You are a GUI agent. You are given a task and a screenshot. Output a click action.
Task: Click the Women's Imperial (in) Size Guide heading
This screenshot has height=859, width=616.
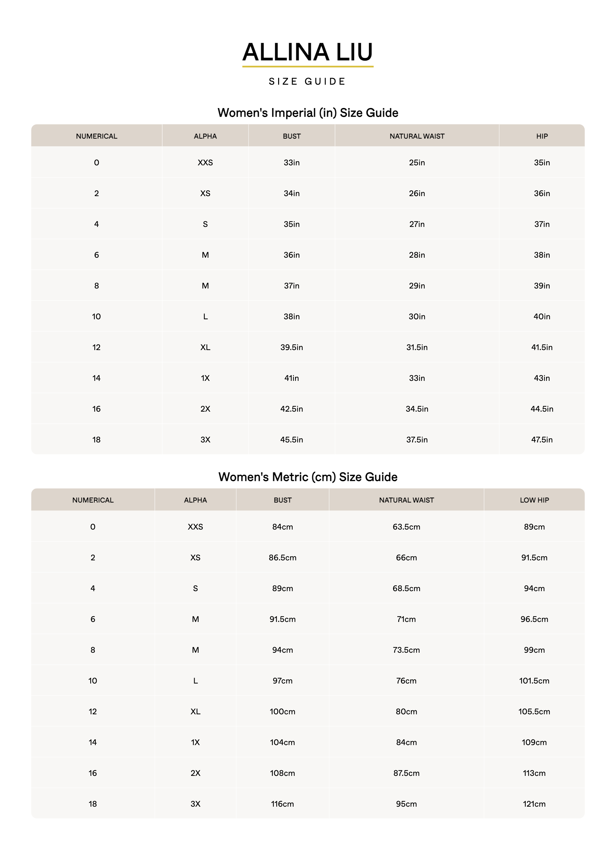(x=308, y=113)
